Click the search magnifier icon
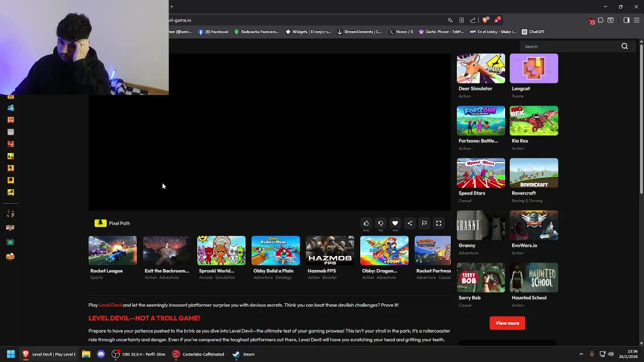Image resolution: width=644 pixels, height=362 pixels. pyautogui.click(x=624, y=46)
